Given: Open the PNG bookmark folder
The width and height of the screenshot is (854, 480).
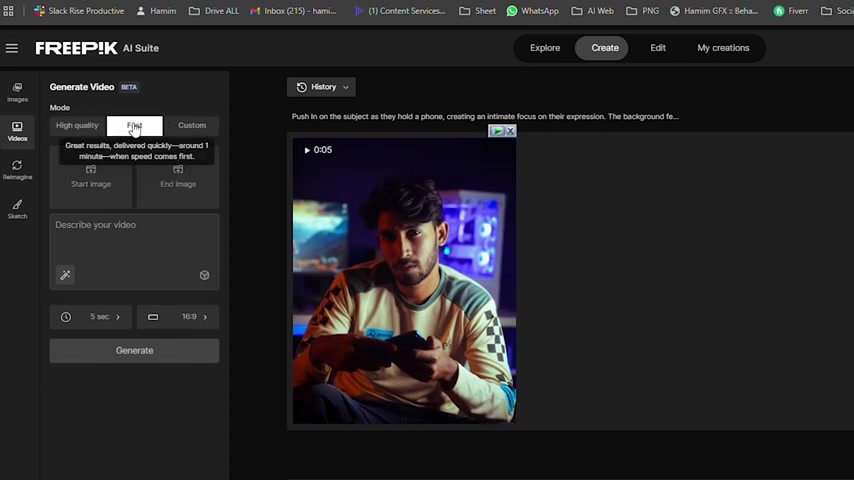Looking at the screenshot, I should click(643, 11).
